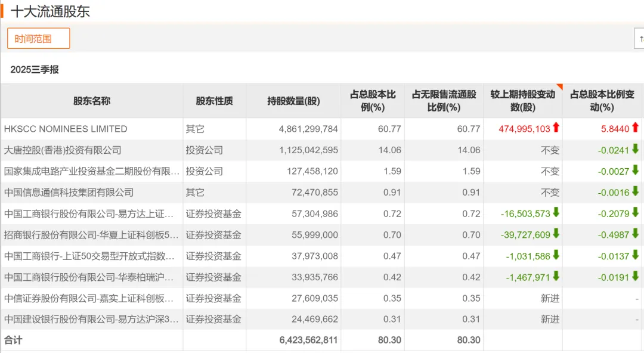644x353 pixels.
Task: Open the 时间范围 time range button
Action: tap(39, 39)
